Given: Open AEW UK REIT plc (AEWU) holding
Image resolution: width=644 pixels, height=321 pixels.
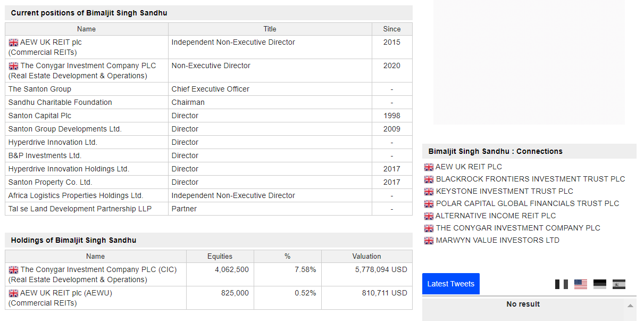Looking at the screenshot, I should (x=66, y=293).
